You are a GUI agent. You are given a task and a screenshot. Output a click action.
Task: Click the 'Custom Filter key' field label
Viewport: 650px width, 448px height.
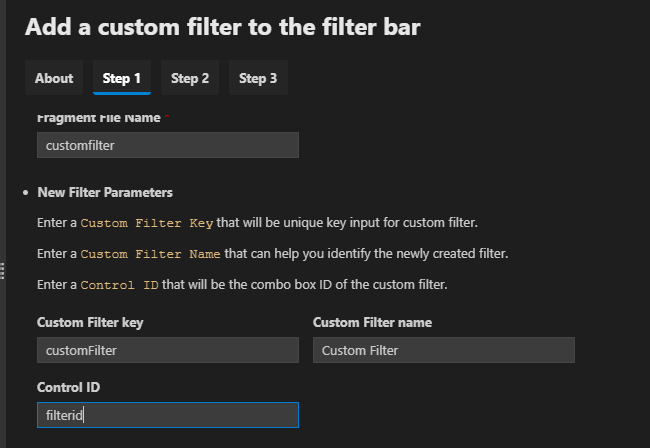coord(90,322)
